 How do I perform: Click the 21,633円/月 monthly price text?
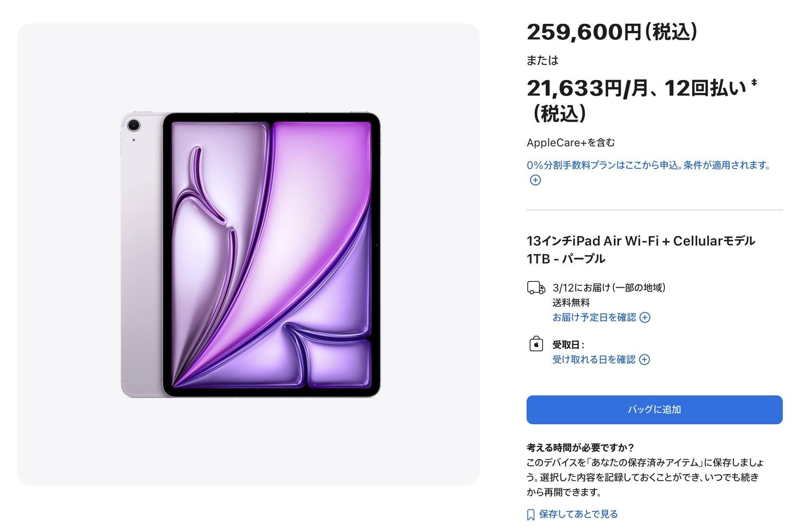(588, 88)
